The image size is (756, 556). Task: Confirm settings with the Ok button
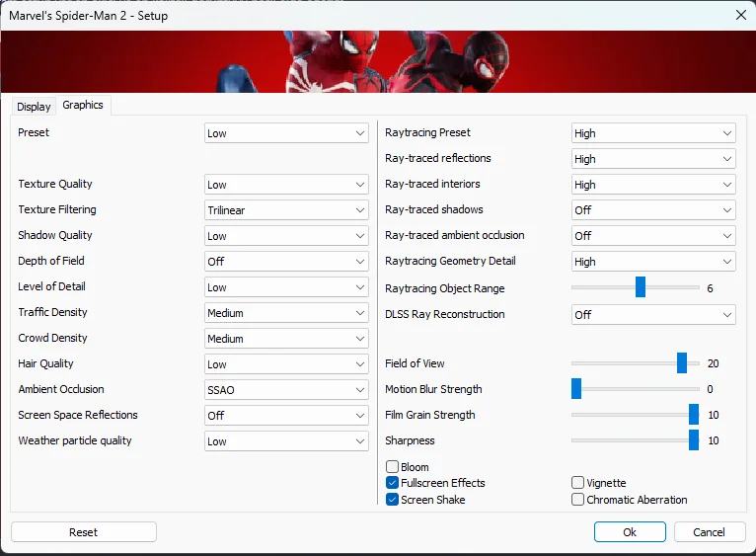630,532
